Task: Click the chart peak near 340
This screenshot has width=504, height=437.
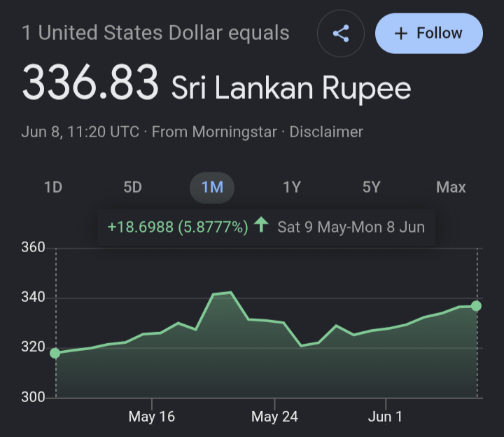Action: click(230, 292)
